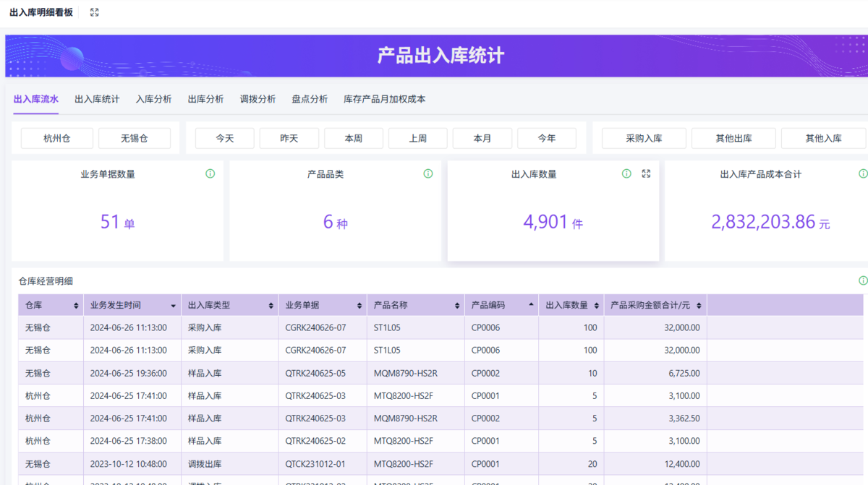Screen dimensions: 868x485
Task: Sort by 产品编码 column arrow
Action: (531, 305)
